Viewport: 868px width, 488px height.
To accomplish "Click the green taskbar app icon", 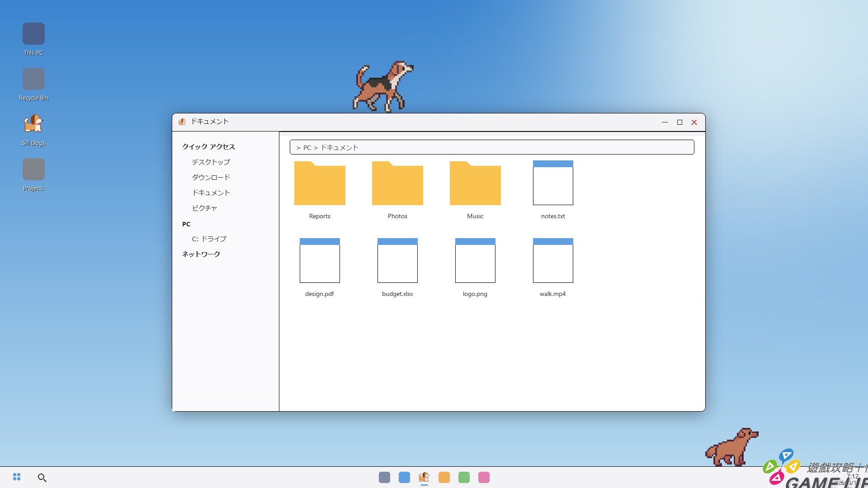I will tap(464, 477).
